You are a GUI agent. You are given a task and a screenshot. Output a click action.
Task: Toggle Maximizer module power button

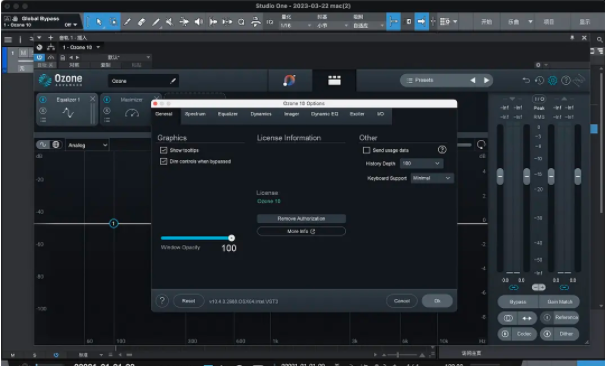[107, 100]
